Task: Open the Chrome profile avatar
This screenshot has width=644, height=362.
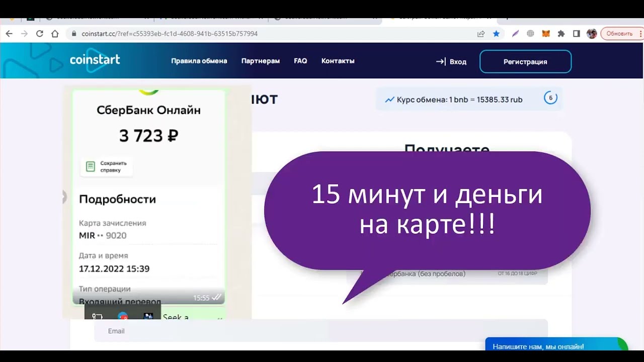Action: (592, 34)
